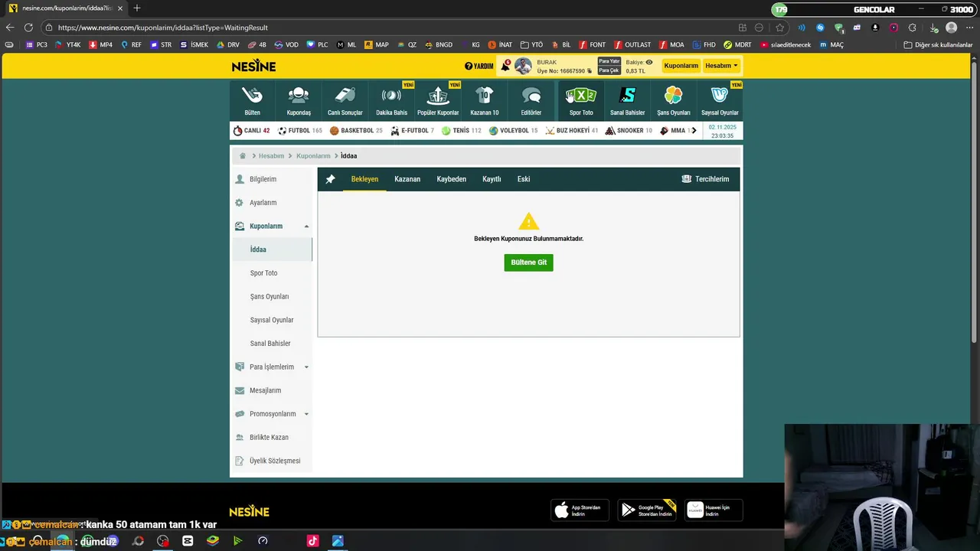Image resolution: width=980 pixels, height=551 pixels.
Task: Select VOLEYBOL 15 category
Action: click(514, 131)
